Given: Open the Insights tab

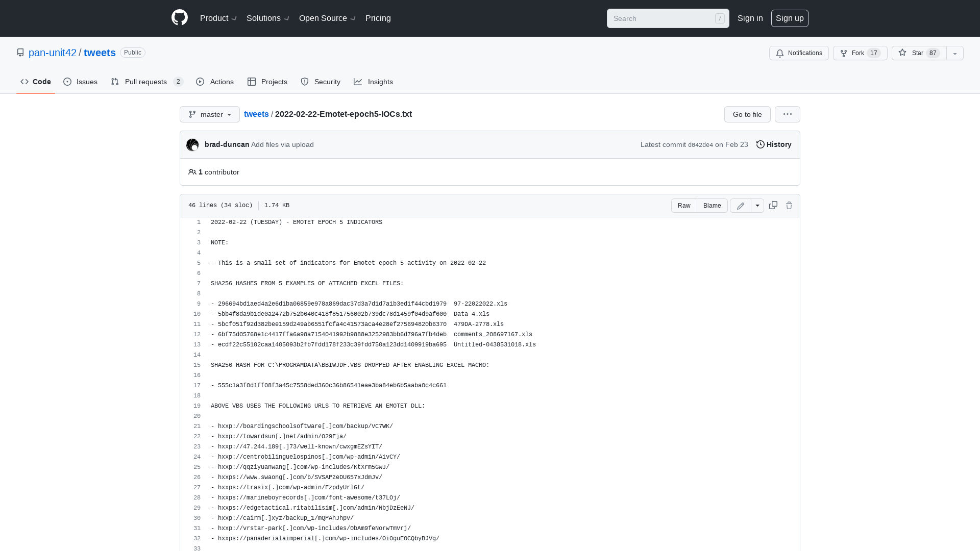Looking at the screenshot, I should 373,82.
